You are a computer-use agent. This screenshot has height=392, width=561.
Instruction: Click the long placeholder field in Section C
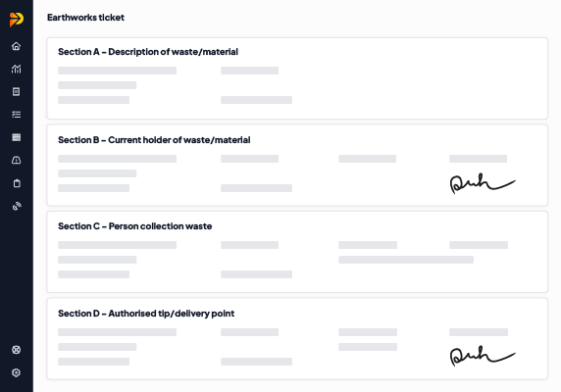(x=406, y=260)
